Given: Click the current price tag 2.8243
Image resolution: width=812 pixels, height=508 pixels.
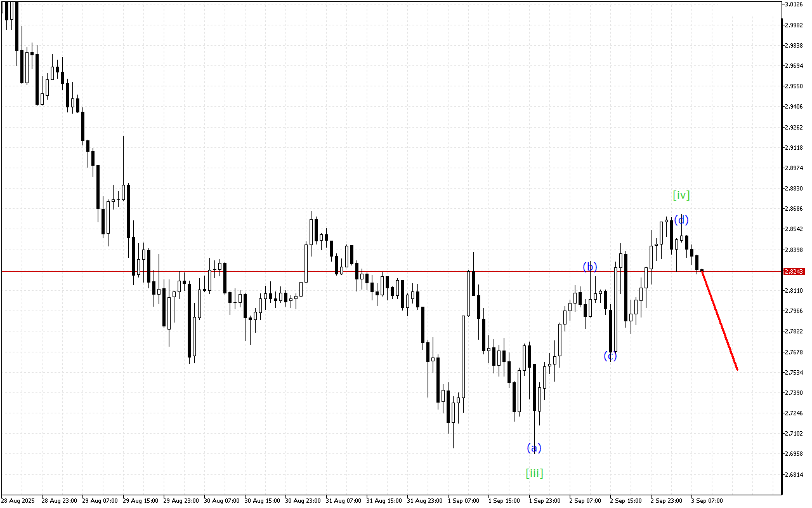Looking at the screenshot, I should point(794,271).
